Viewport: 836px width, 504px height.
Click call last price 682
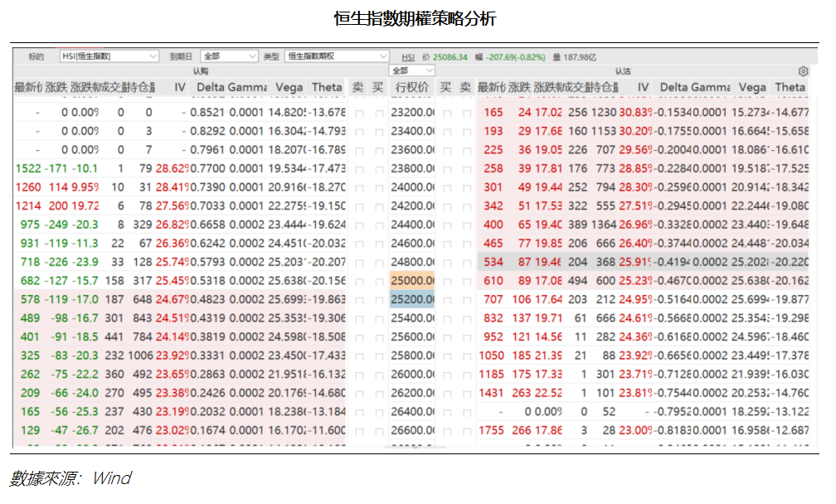(31, 281)
